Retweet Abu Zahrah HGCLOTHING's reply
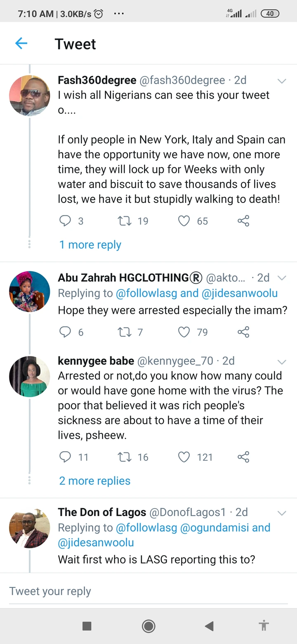The image size is (297, 644). tap(124, 332)
